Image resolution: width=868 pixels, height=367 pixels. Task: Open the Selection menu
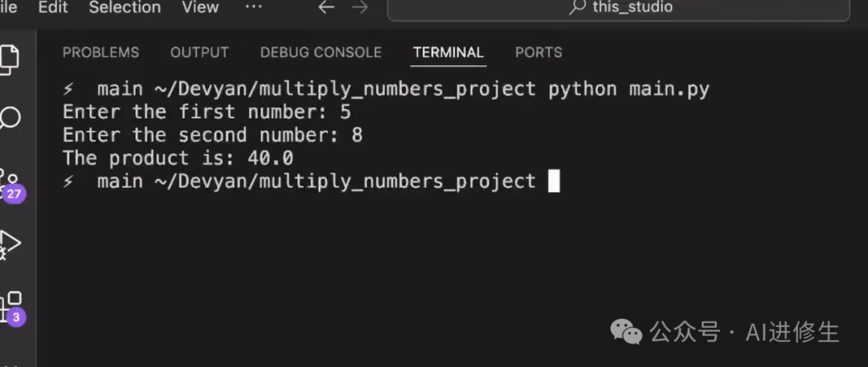pos(125,7)
